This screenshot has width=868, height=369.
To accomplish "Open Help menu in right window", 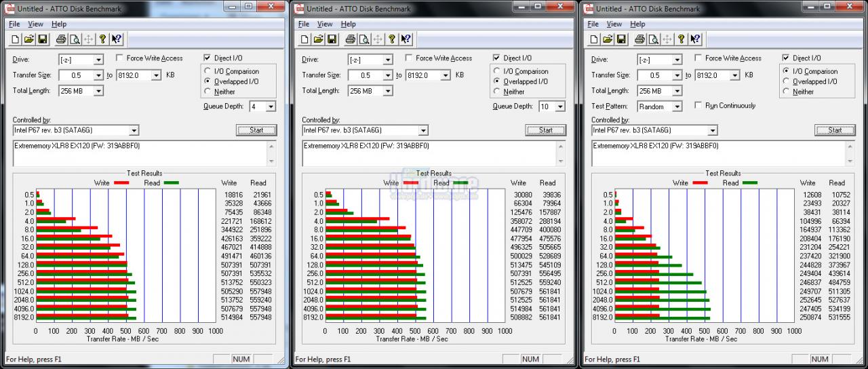I will (638, 24).
